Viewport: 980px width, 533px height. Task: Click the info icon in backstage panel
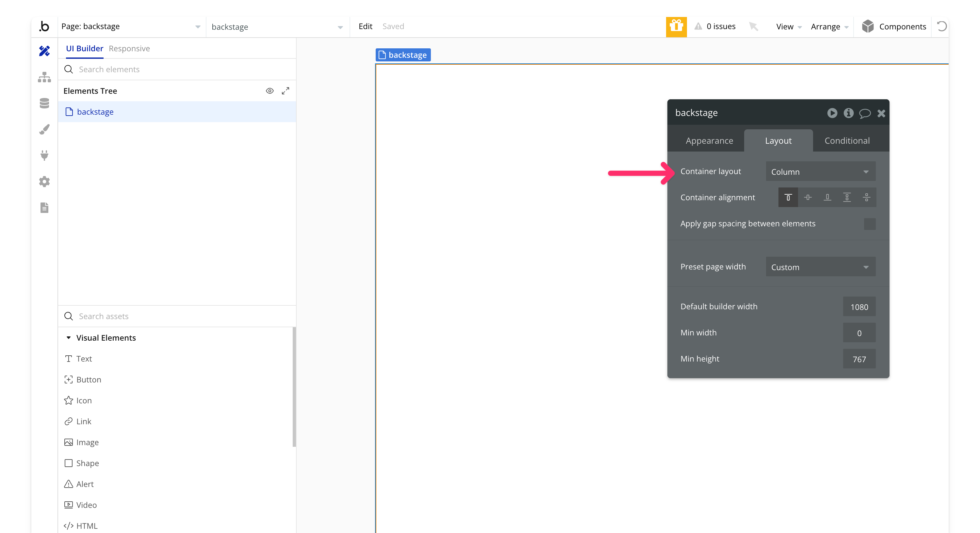(x=848, y=113)
